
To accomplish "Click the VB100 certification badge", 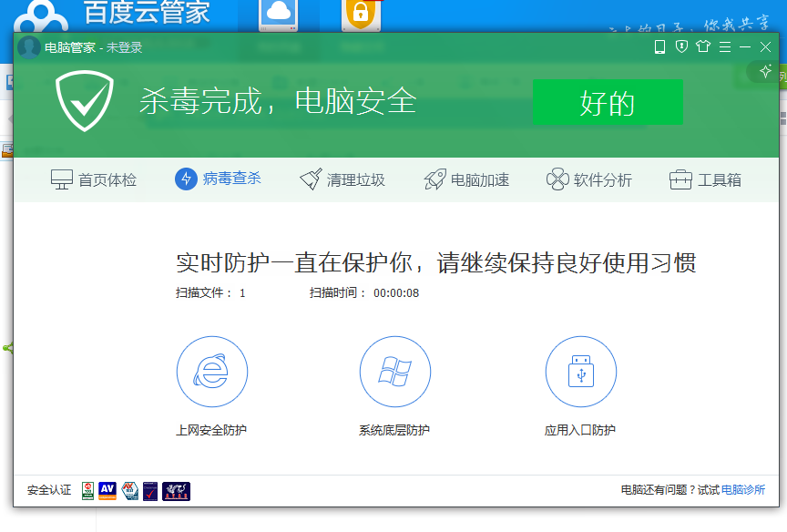I will (x=87, y=491).
